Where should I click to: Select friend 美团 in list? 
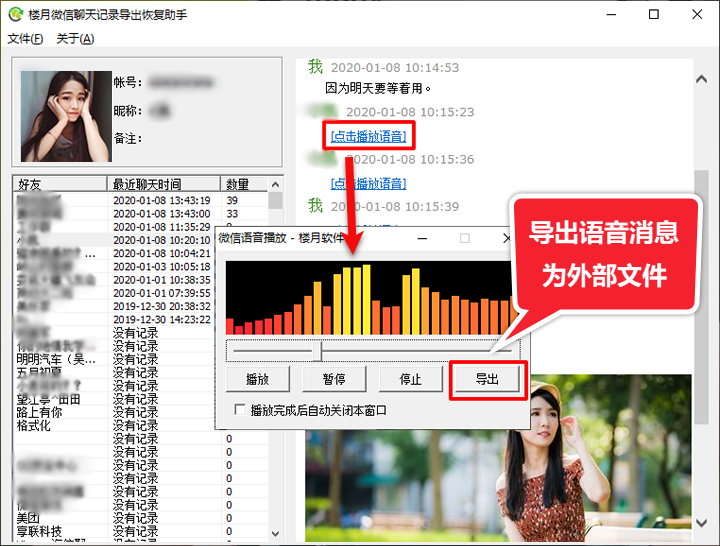(28, 518)
